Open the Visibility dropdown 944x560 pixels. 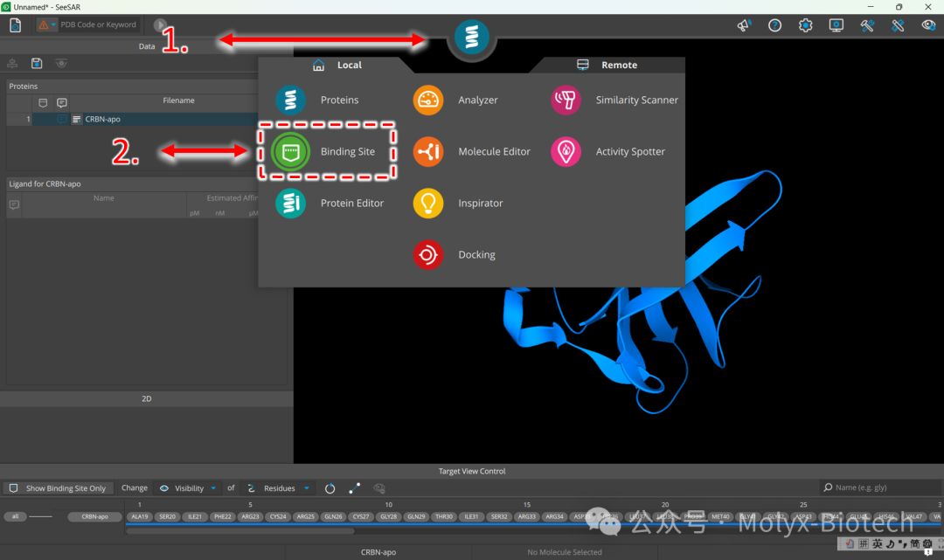pyautogui.click(x=187, y=488)
